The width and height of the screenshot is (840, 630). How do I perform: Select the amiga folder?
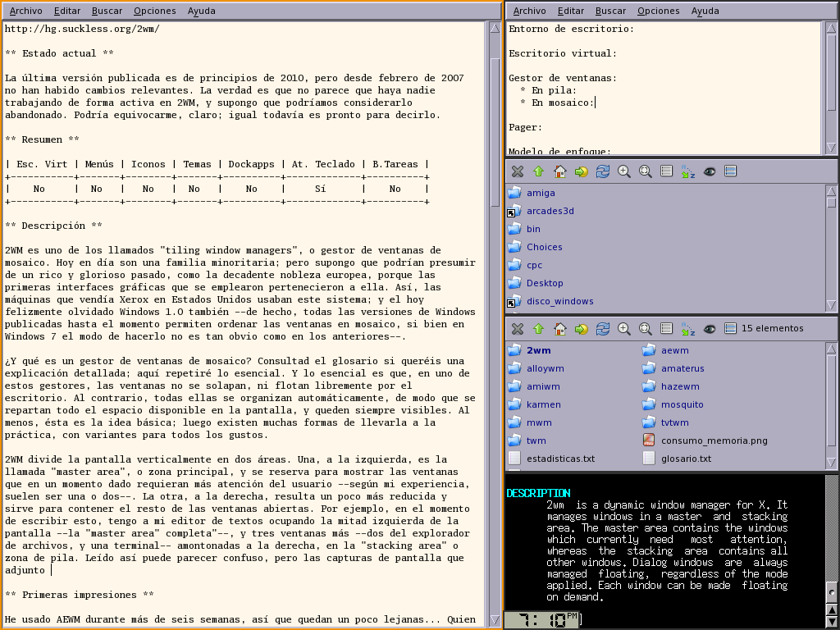pyautogui.click(x=532, y=193)
